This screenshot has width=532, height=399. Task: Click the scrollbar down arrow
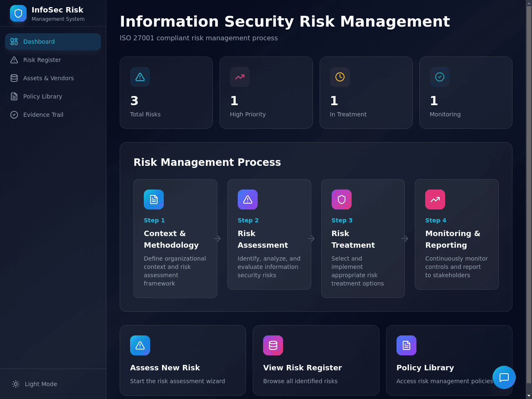pos(529,396)
